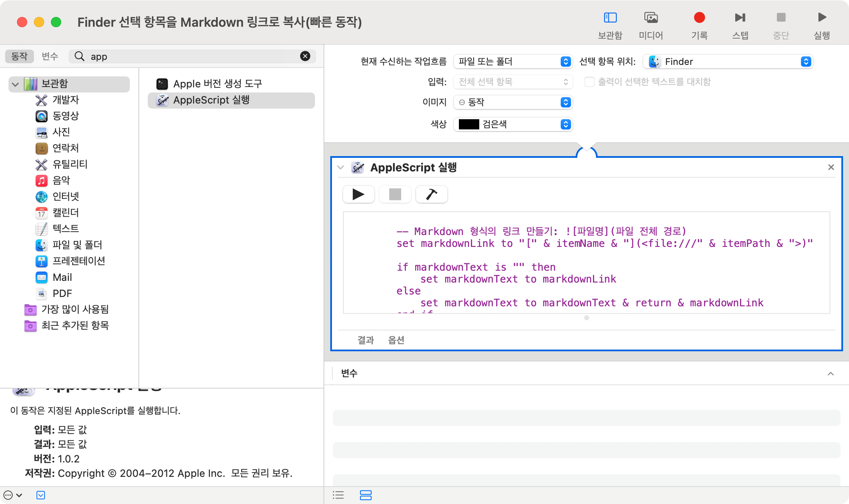Toggle description pane visibility at bottom left
Screen dimensions: 849x504
pyautogui.click(x=41, y=495)
